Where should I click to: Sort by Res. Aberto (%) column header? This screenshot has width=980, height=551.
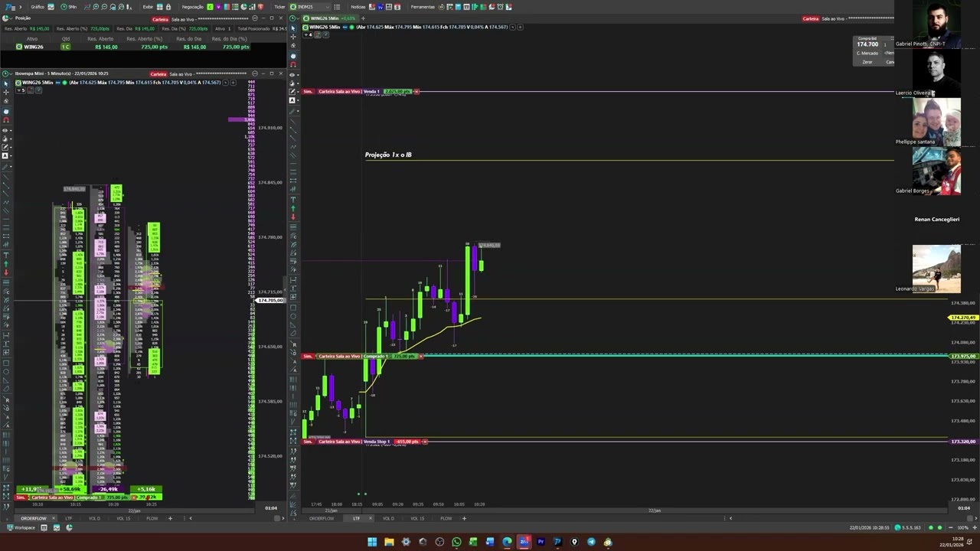(x=144, y=38)
